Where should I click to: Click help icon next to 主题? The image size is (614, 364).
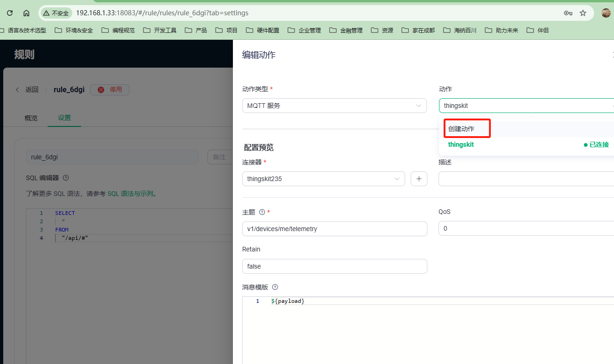click(262, 212)
